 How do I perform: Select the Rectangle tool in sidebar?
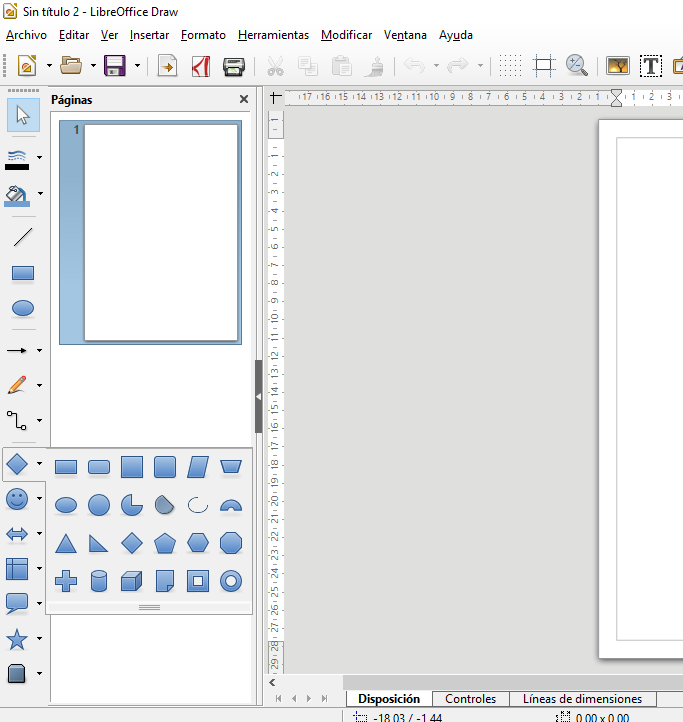(23, 273)
